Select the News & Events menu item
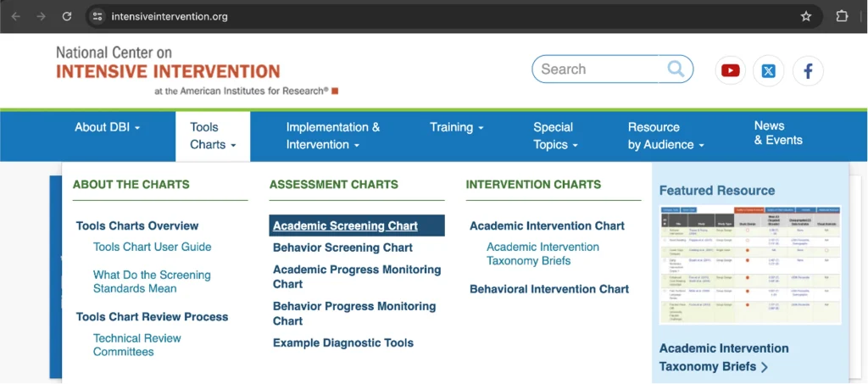Viewport: 868px width, 384px height. click(x=778, y=133)
